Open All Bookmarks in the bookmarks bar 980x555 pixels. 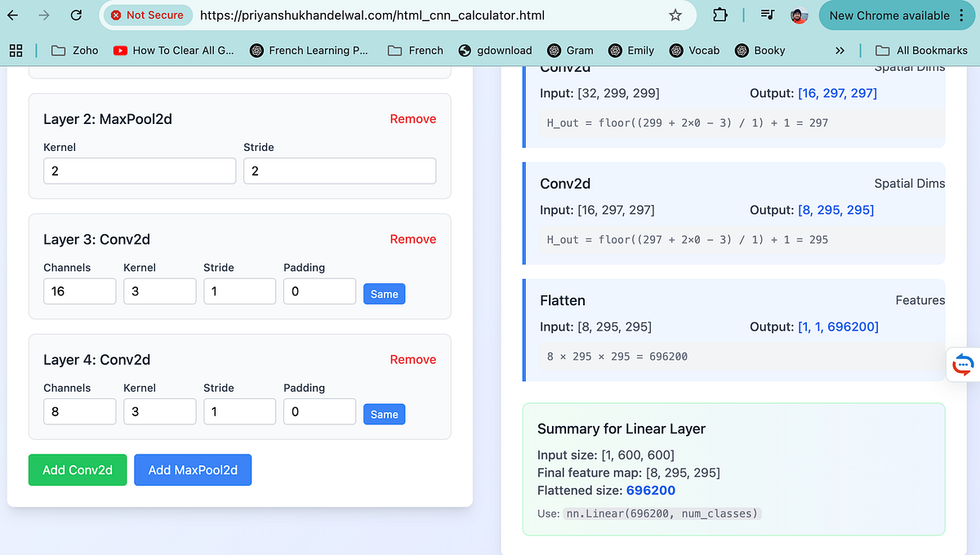point(922,50)
